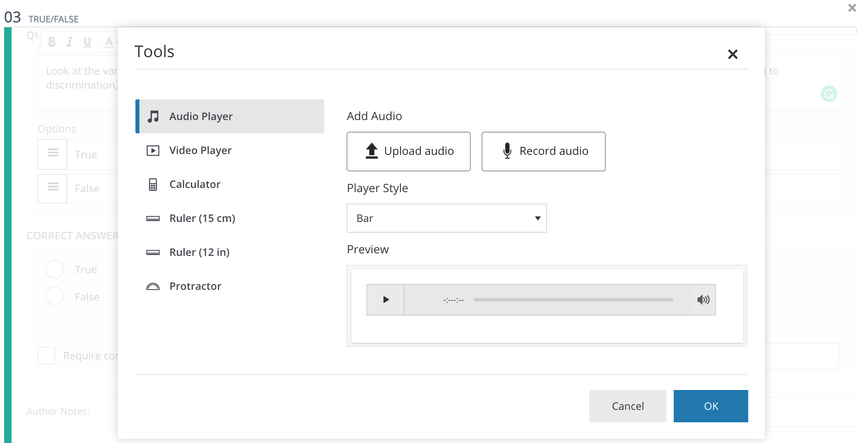Cancel the Tools dialog
Image resolution: width=868 pixels, height=443 pixels.
(x=627, y=406)
